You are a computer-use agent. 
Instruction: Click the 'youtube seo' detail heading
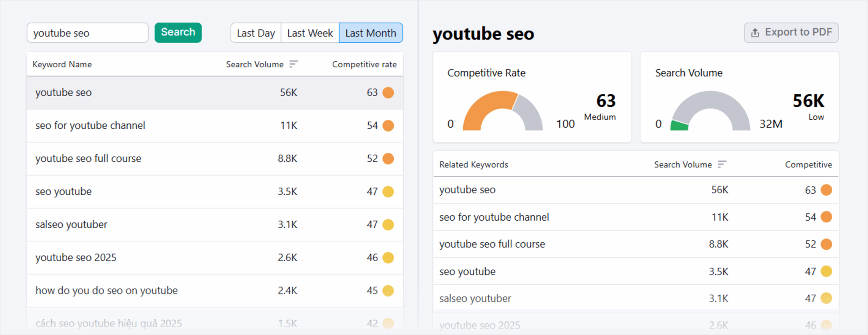483,34
